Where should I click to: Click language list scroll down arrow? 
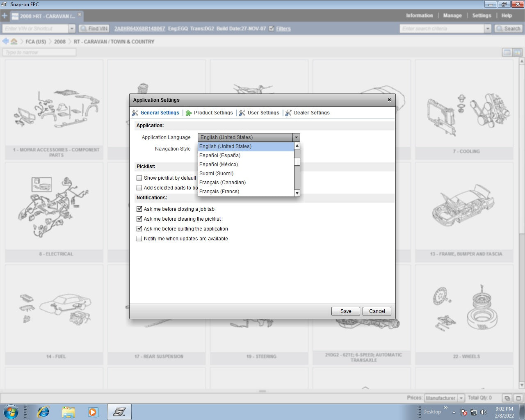click(x=297, y=193)
